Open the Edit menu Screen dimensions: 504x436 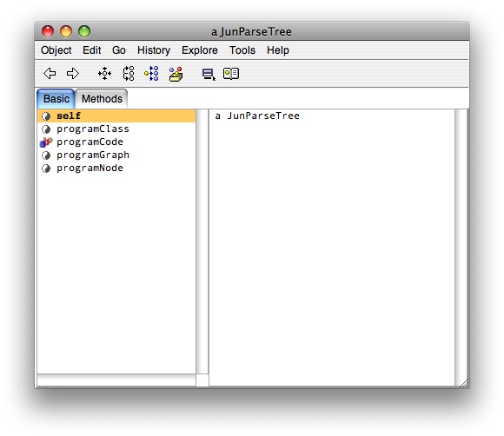[91, 50]
